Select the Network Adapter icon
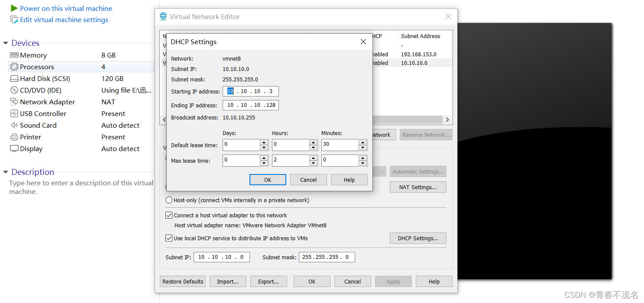 pyautogui.click(x=14, y=102)
